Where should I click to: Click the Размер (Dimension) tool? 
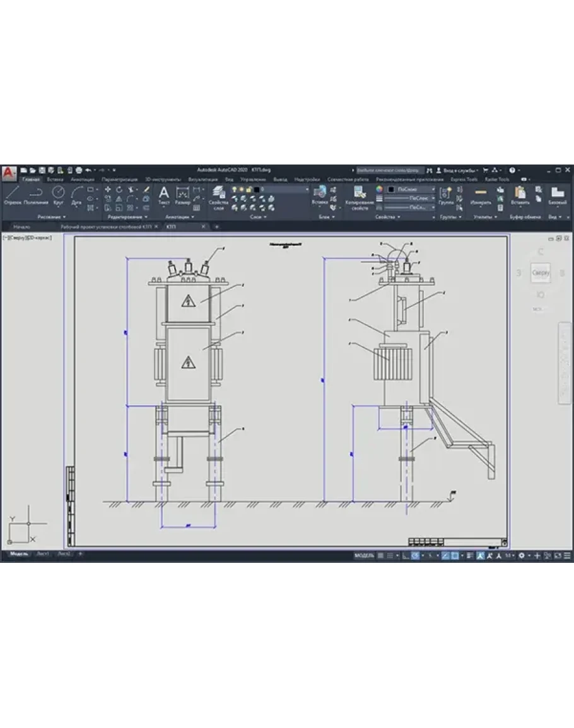[182, 195]
